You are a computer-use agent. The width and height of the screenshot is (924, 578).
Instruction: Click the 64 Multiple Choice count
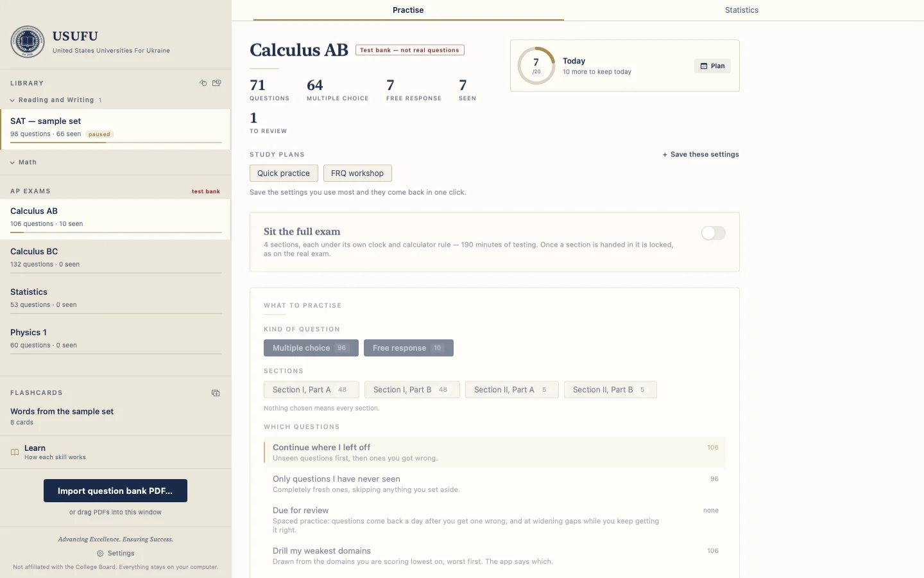[x=338, y=89]
